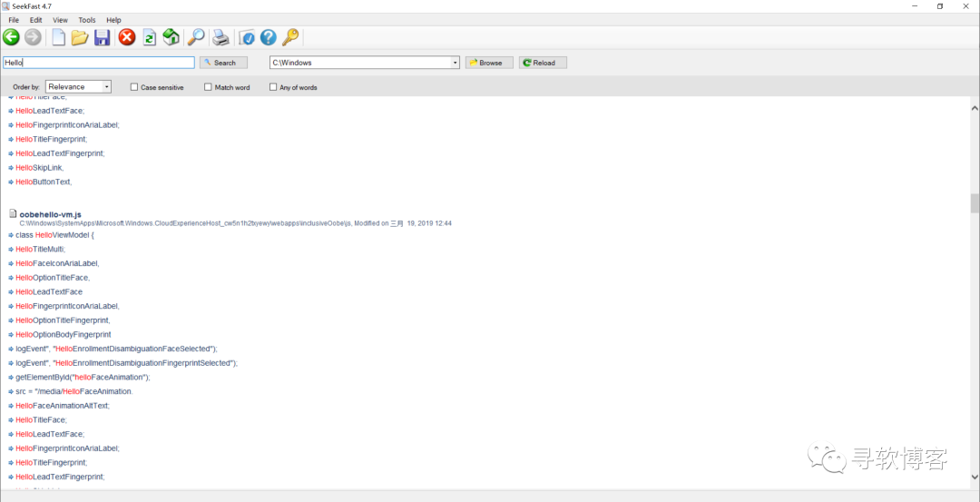
Task: Click the red Stop X icon
Action: (x=127, y=37)
